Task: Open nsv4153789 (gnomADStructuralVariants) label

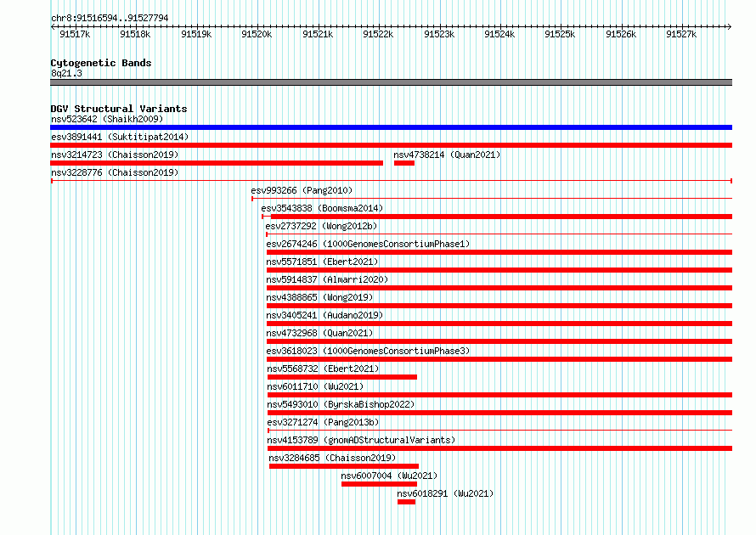Action: pyautogui.click(x=361, y=440)
